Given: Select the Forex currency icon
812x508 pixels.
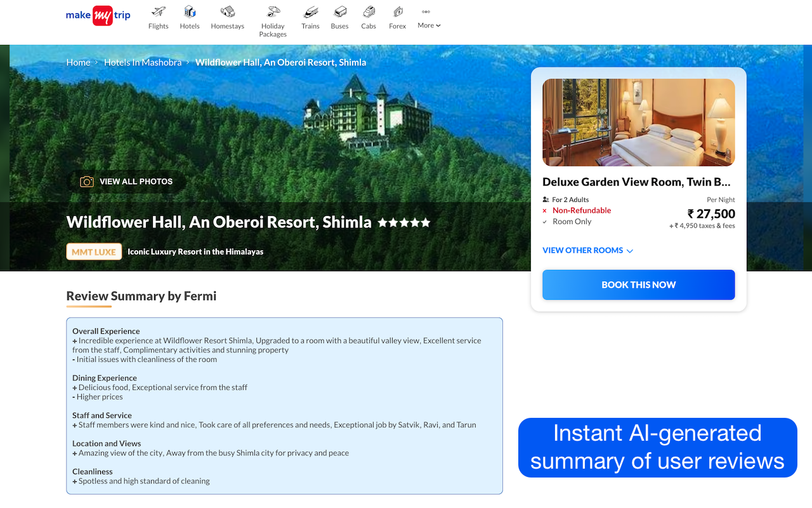Looking at the screenshot, I should 398,11.
